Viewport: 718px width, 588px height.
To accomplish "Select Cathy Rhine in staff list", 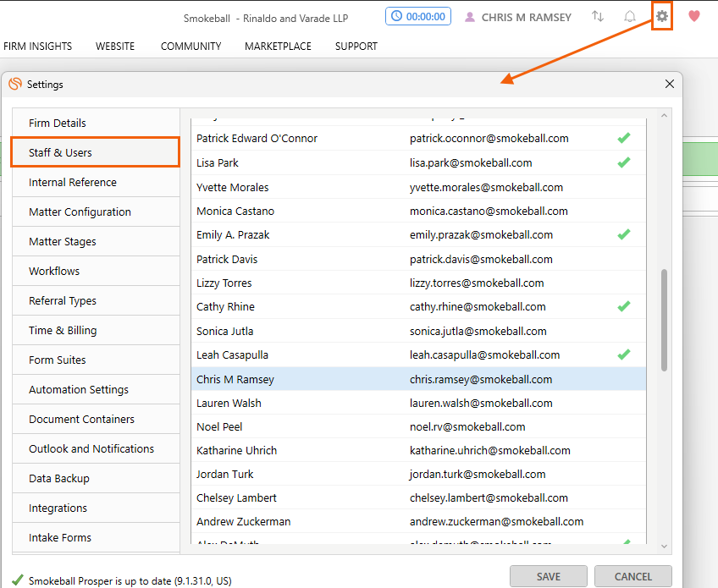I will point(418,306).
